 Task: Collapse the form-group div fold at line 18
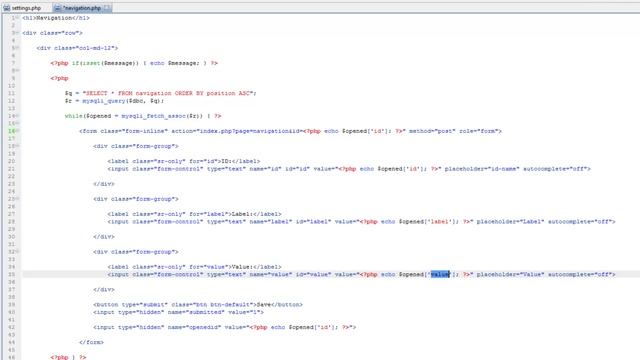coord(18,146)
